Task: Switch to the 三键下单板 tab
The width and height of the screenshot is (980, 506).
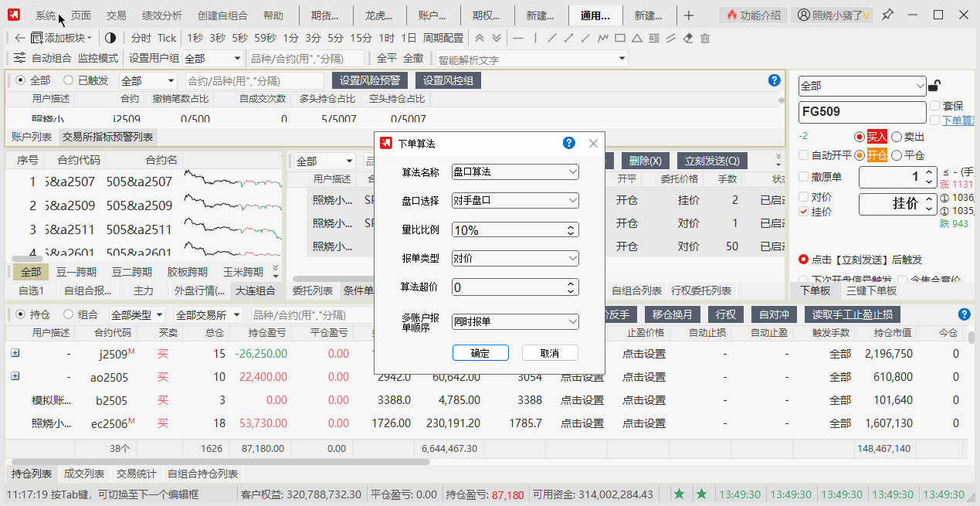Action: [871, 290]
